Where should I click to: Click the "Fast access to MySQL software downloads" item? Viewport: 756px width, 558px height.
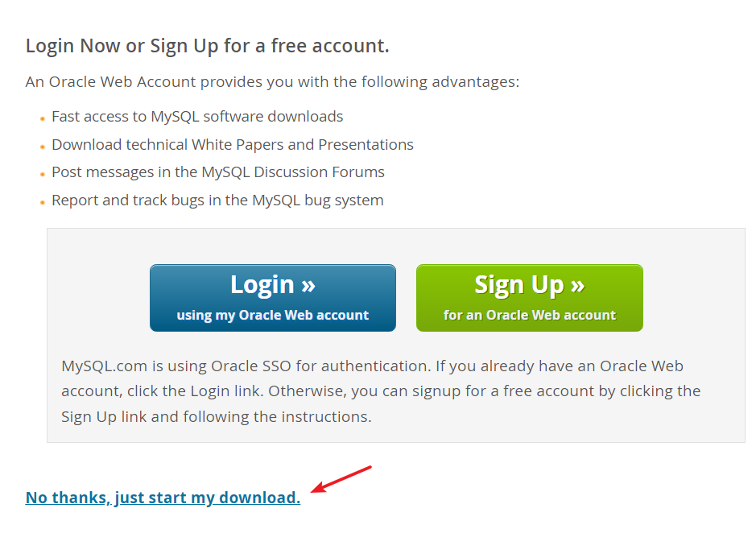point(197,116)
